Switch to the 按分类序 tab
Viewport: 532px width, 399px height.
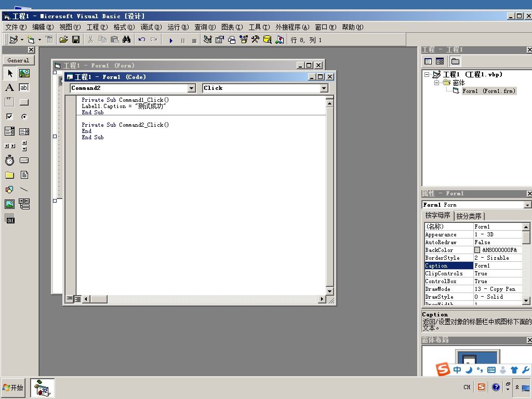pyautogui.click(x=469, y=216)
